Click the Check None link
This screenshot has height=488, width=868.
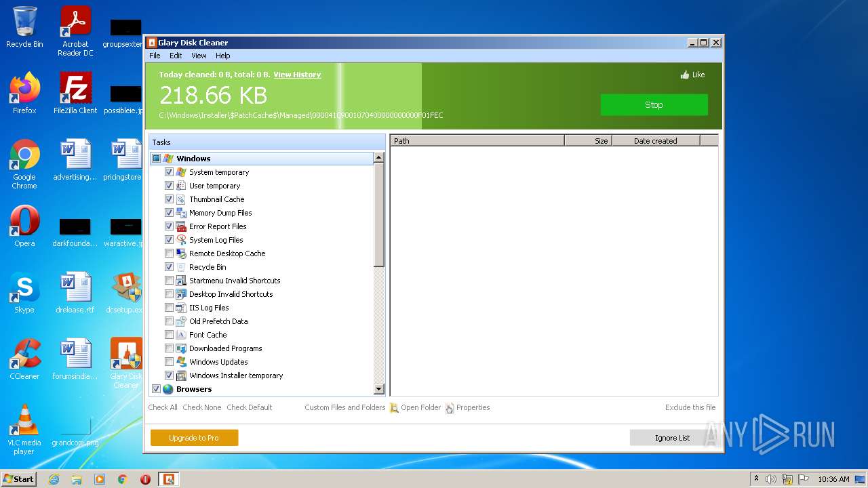202,407
